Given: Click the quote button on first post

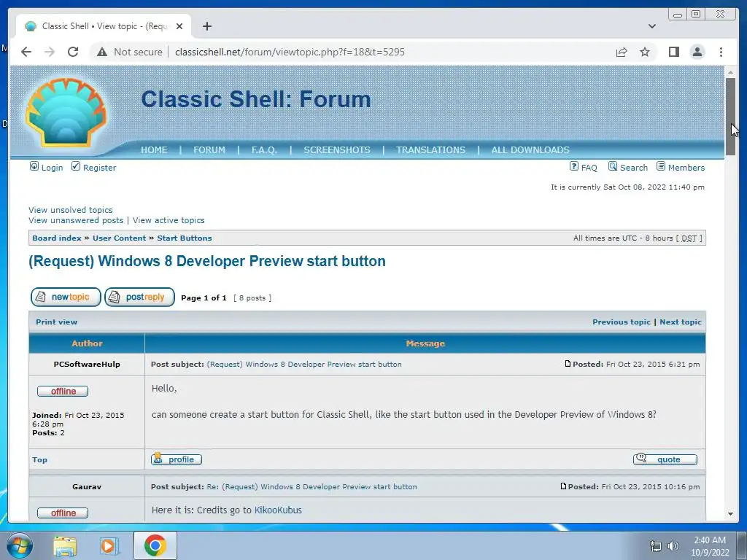Looking at the screenshot, I should point(665,459).
